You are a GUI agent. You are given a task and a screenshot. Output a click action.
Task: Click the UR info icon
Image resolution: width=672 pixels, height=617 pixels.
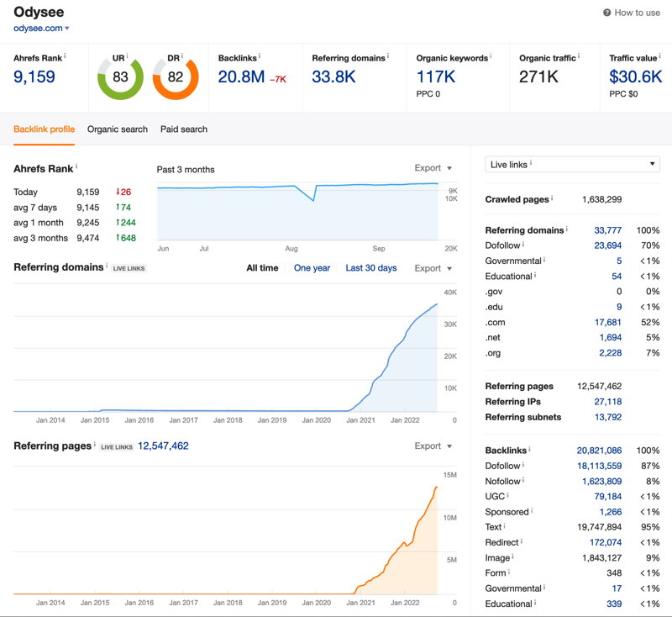pos(128,55)
